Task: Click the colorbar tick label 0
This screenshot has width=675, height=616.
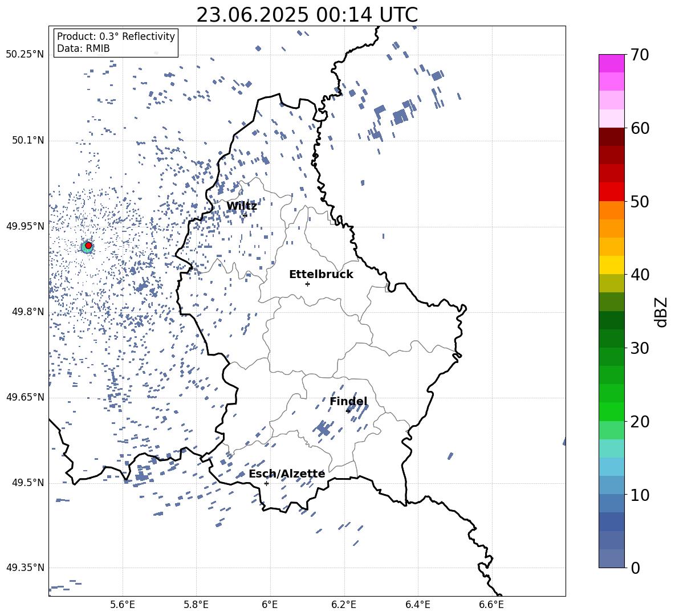Action: [x=635, y=568]
